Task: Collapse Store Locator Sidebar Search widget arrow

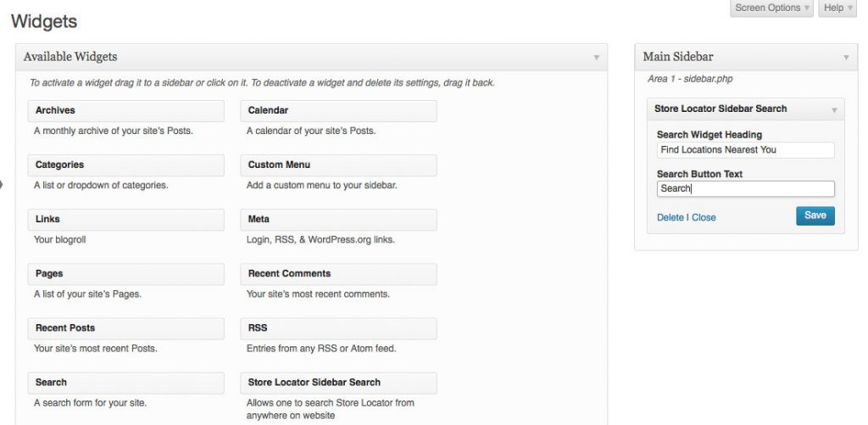Action: pos(834,109)
